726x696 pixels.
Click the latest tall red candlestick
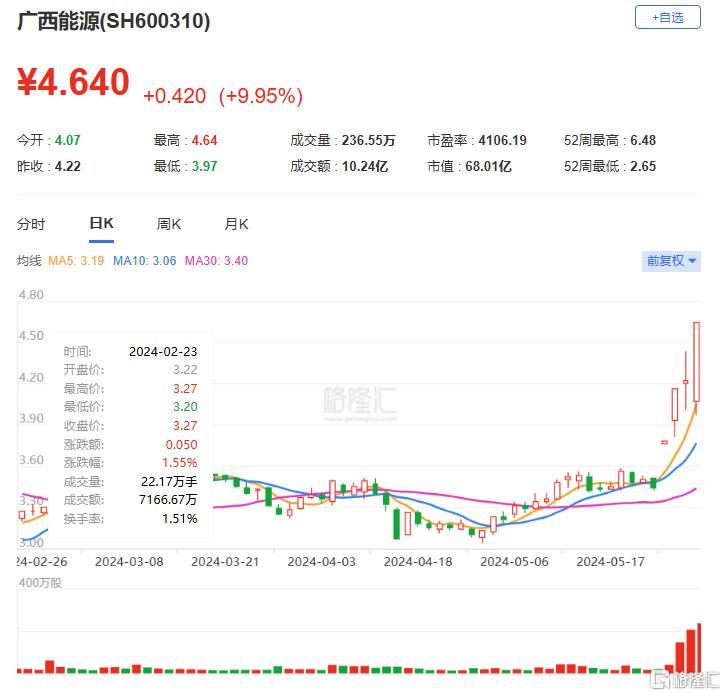[696, 362]
